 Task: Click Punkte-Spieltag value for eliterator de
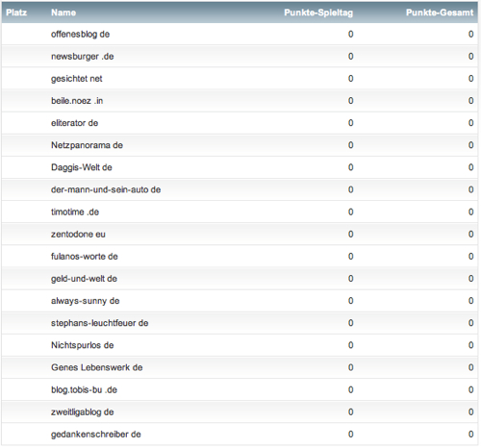350,123
